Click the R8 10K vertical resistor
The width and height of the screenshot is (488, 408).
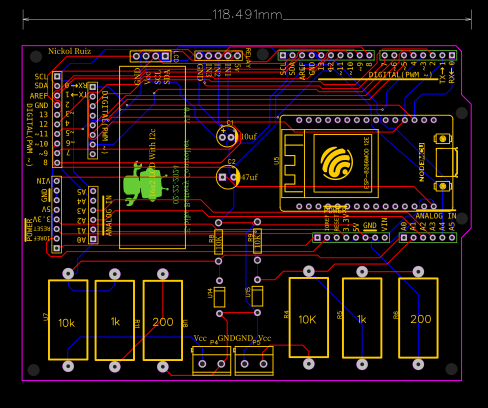pyautogui.click(x=218, y=241)
